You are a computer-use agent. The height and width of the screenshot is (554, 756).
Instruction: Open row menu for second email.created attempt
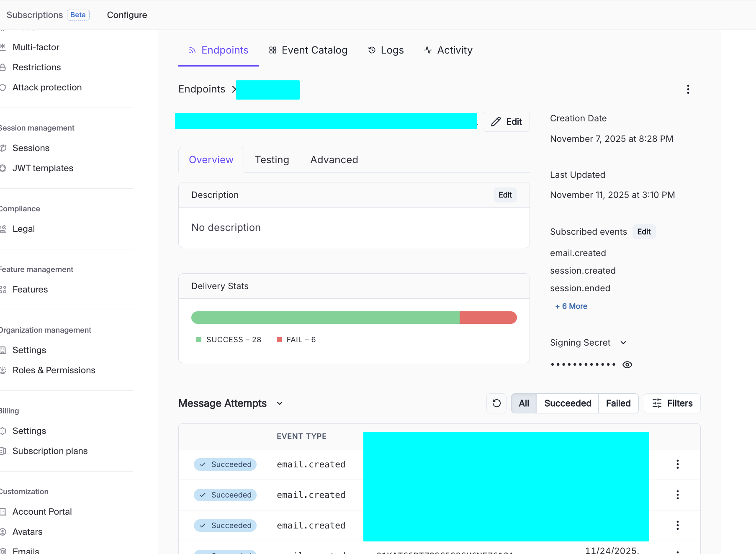(677, 495)
